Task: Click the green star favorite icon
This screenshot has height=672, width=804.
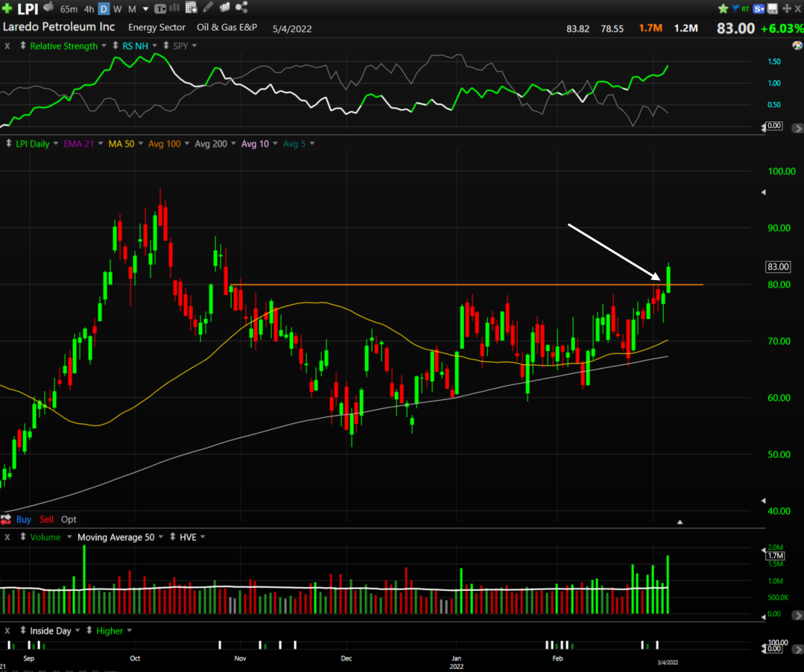Action: tap(723, 8)
